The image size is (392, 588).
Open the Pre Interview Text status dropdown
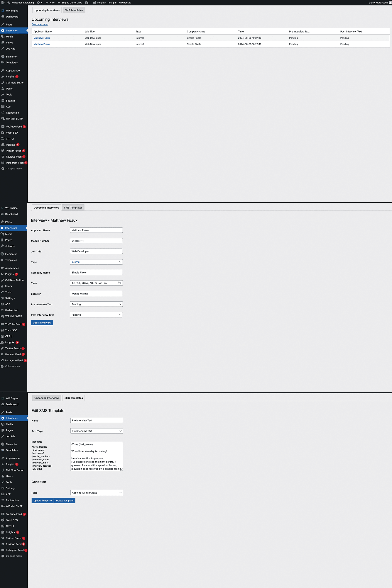tap(96, 304)
